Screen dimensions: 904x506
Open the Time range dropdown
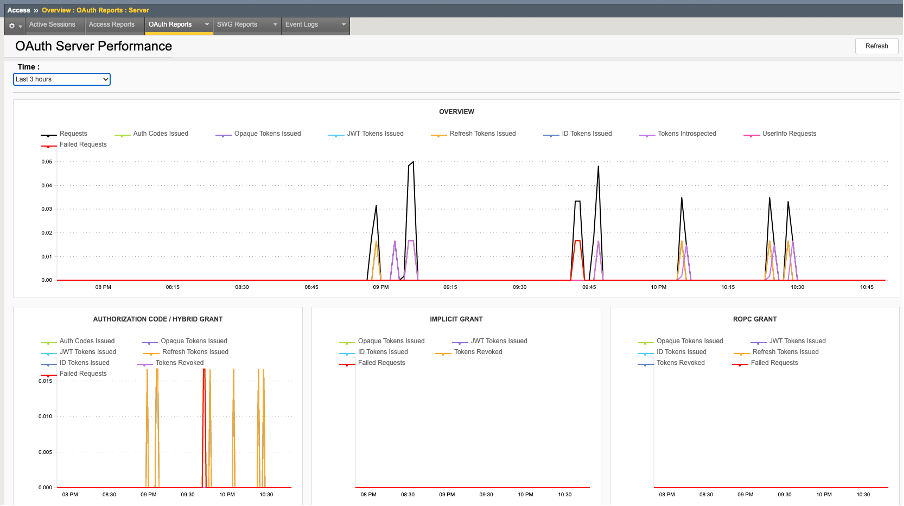[61, 79]
